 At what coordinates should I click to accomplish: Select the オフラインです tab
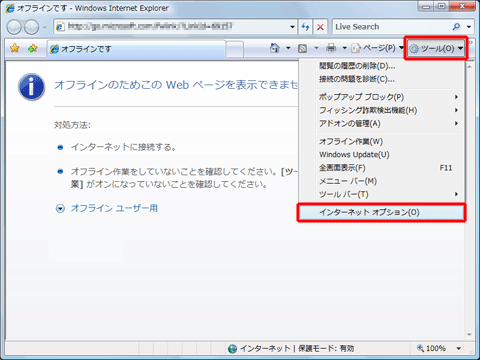tap(136, 49)
